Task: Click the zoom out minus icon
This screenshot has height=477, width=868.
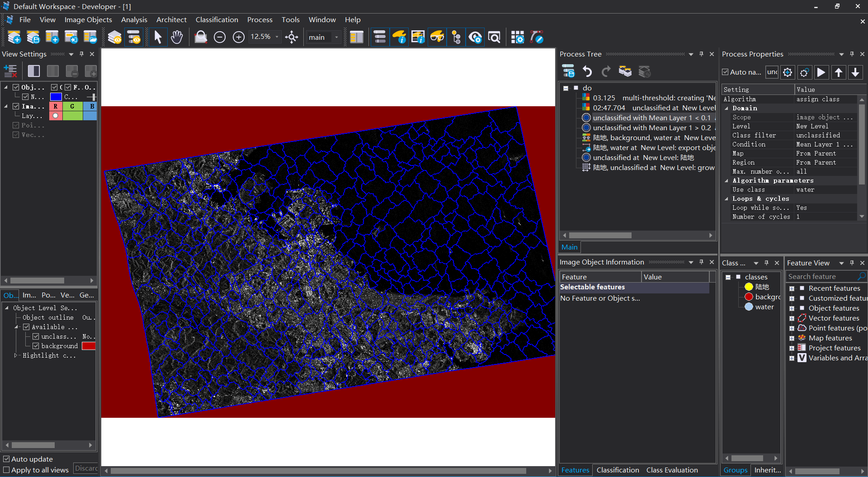Action: coord(220,37)
